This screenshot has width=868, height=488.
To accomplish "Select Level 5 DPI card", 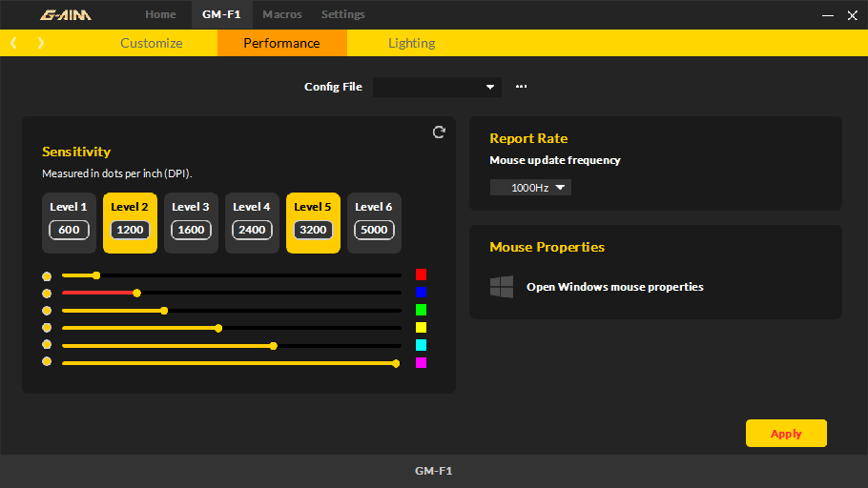I will [313, 223].
